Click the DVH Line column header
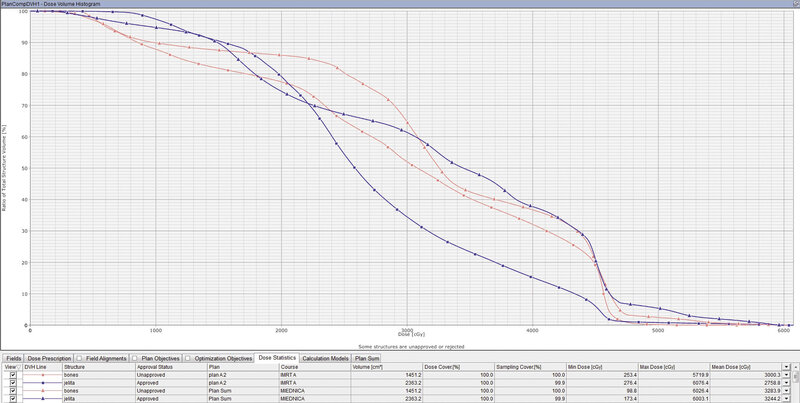 (x=42, y=367)
